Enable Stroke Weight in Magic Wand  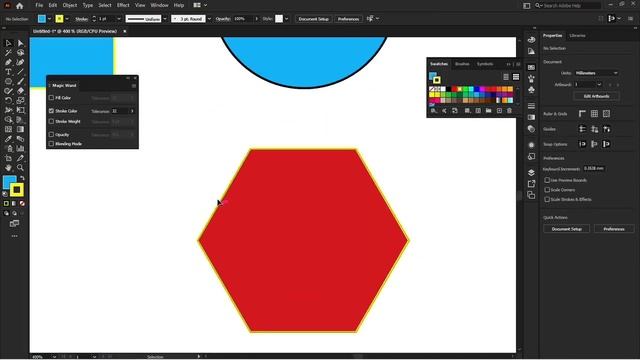(x=51, y=121)
